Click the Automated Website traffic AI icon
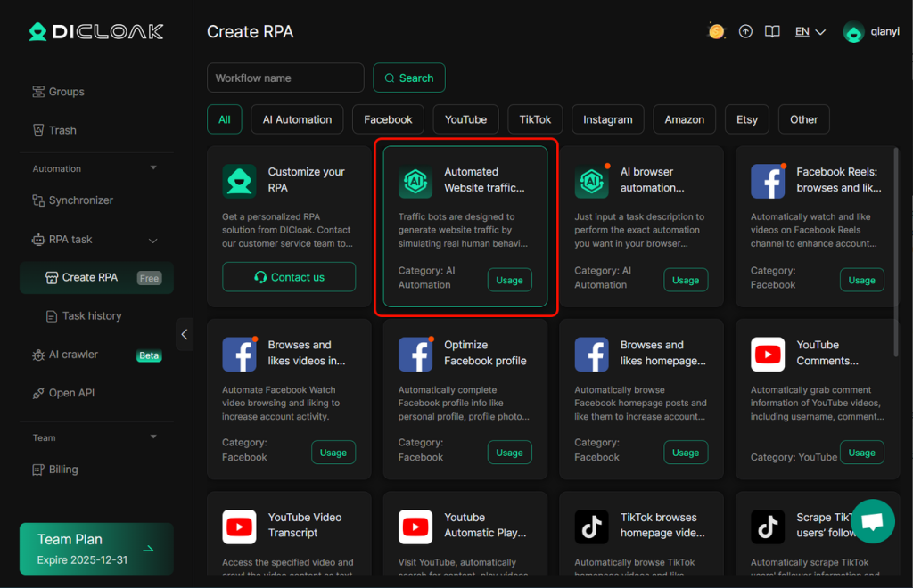913x588 pixels. pos(415,181)
